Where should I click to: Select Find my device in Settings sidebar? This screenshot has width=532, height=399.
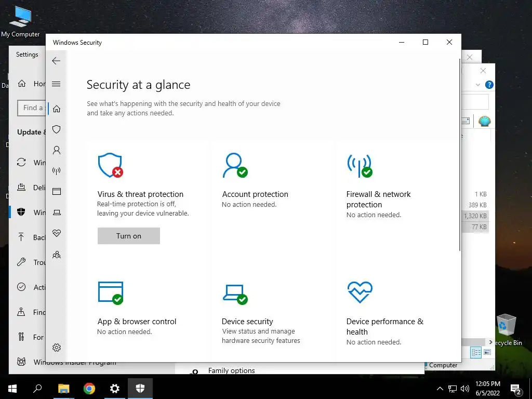31,312
